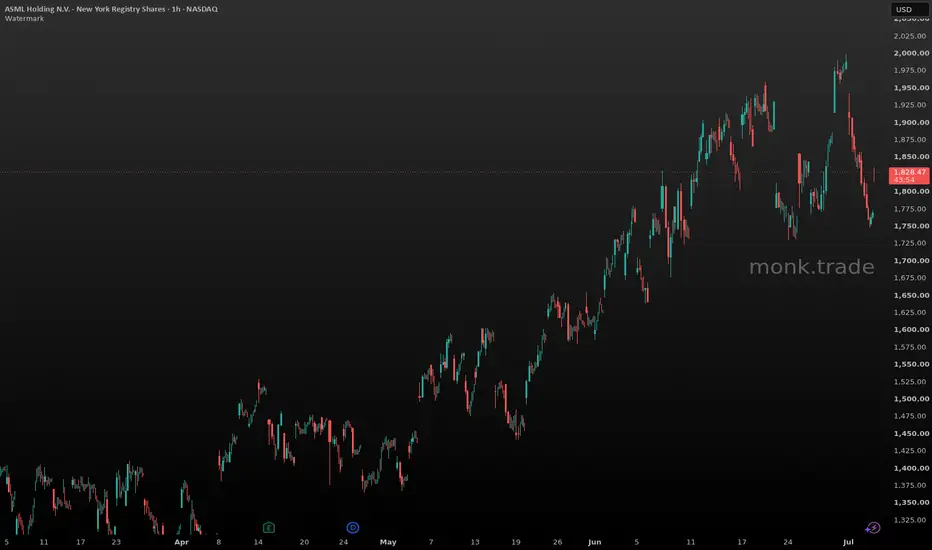Click the 1,925.00 price axis label
The image size is (932, 550).
pos(910,105)
